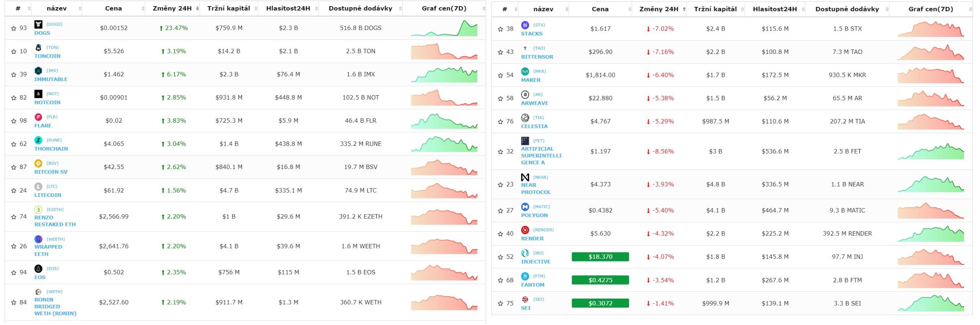Click the Polygon MATIC logo icon
Viewport: 980px width, 325px height.
pos(525,207)
